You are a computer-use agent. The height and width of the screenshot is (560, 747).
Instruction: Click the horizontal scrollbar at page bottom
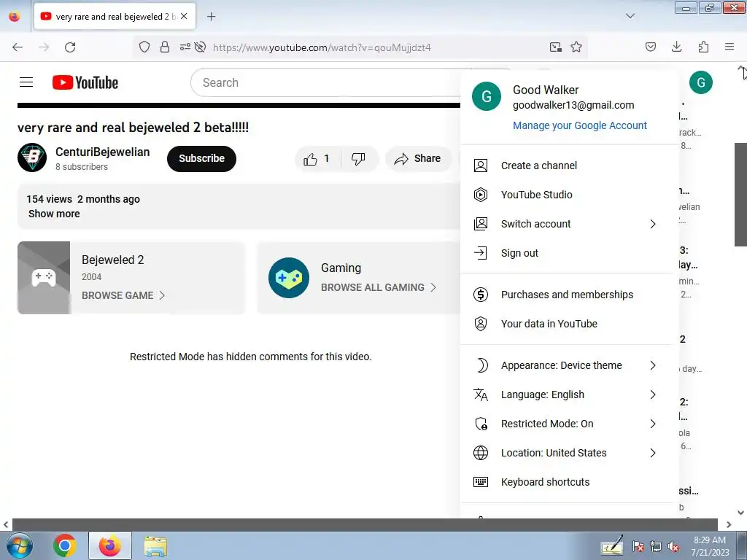[x=365, y=524]
